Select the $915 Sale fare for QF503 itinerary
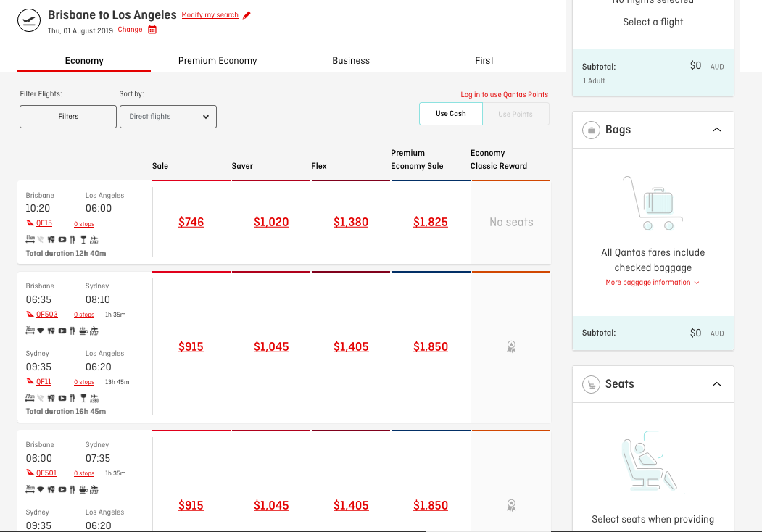The image size is (762, 532). pyautogui.click(x=191, y=347)
